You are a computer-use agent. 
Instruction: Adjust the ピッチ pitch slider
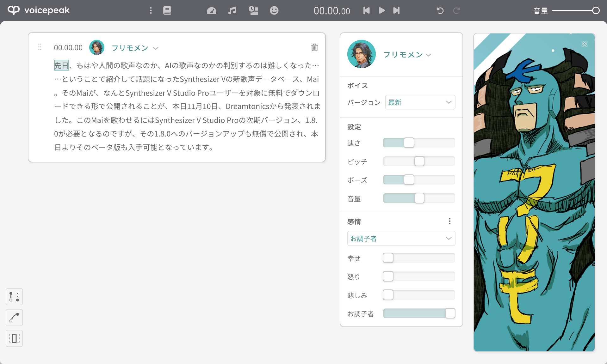pos(419,161)
